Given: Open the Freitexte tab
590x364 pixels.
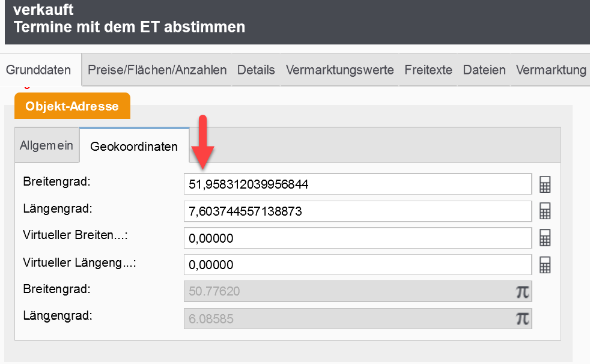Looking at the screenshot, I should 428,70.
